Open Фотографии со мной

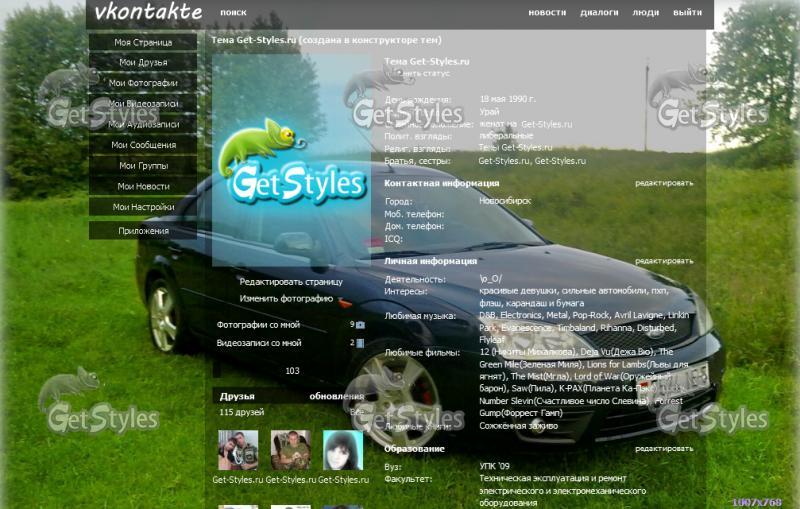[x=258, y=325]
